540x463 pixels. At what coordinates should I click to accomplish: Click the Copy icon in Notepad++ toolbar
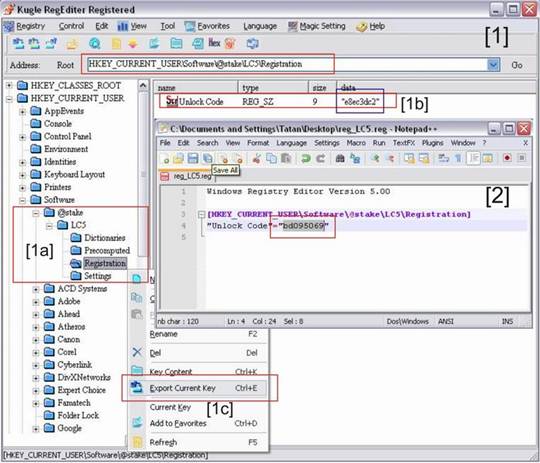[271, 158]
